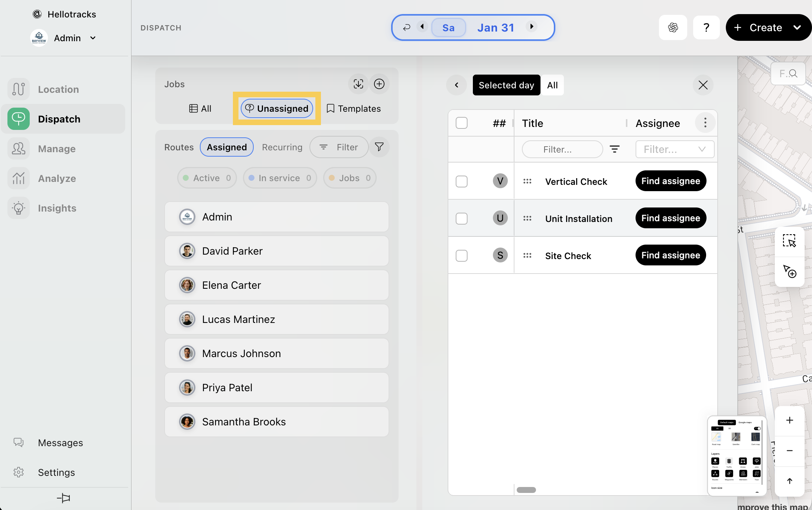The image size is (812, 510).
Task: Click the funnel filter icon beside Filter
Action: (379, 147)
